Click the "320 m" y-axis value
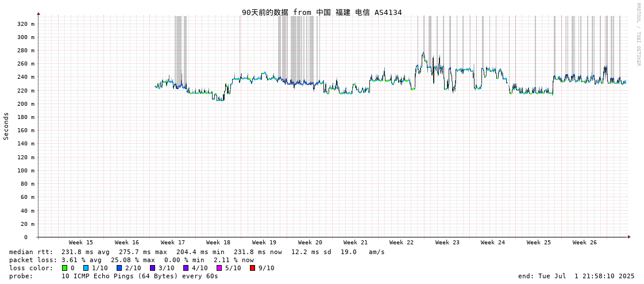Image resolution: width=644 pixels, height=284 pixels. (26, 24)
